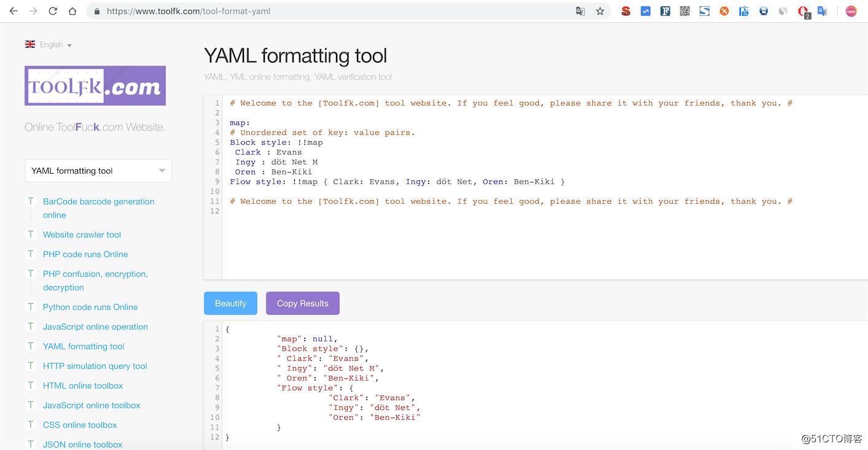868x450 pixels.
Task: Open the English language dropdown
Action: [x=56, y=45]
